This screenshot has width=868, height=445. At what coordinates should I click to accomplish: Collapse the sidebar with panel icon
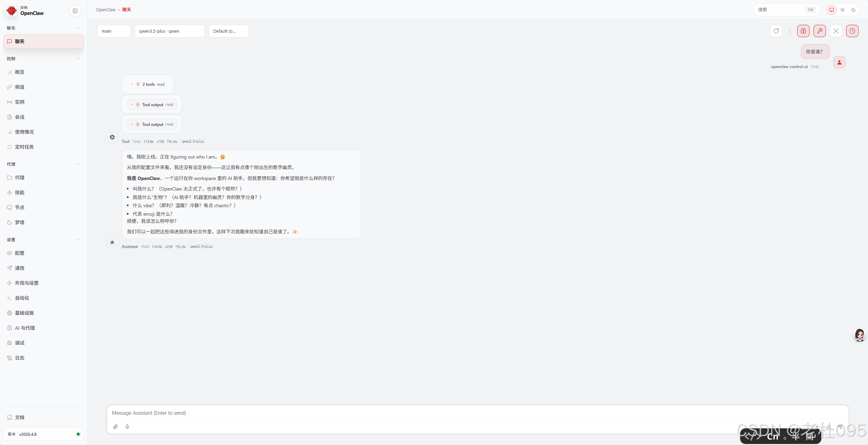pos(75,11)
